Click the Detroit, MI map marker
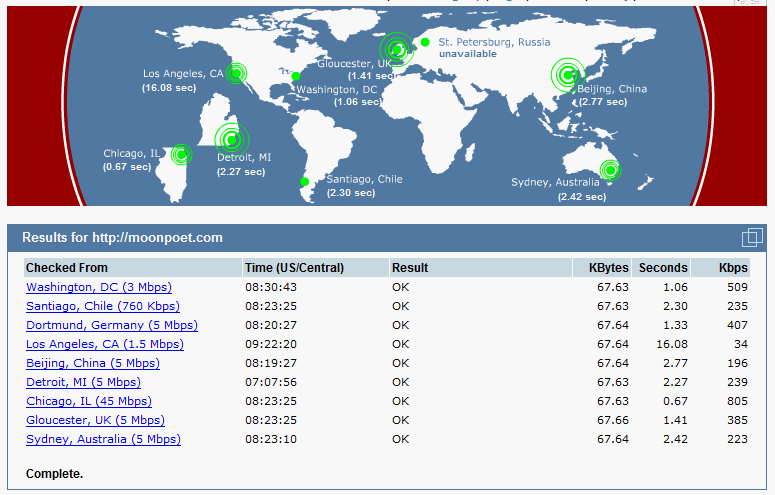 pos(231,139)
